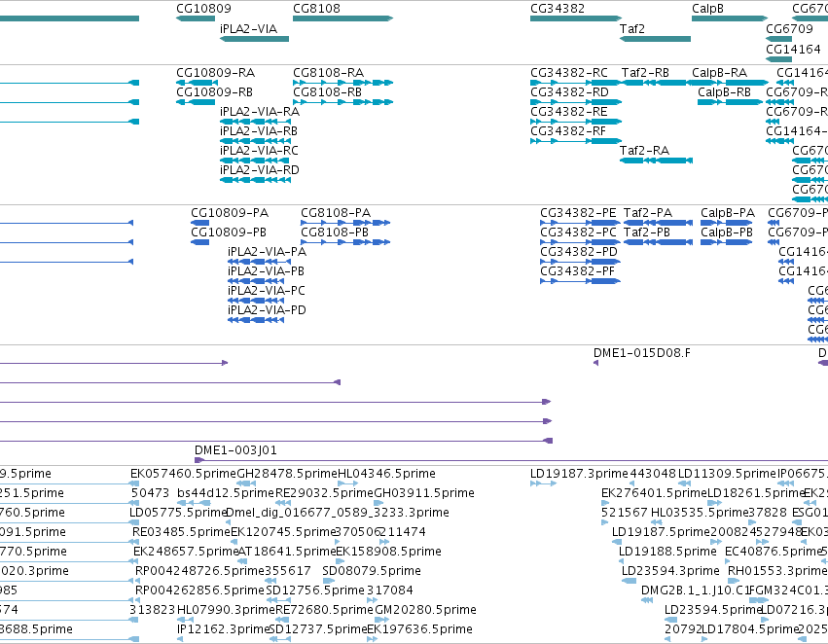
Task: Select protein CG8108-PB
Action: tap(345, 242)
